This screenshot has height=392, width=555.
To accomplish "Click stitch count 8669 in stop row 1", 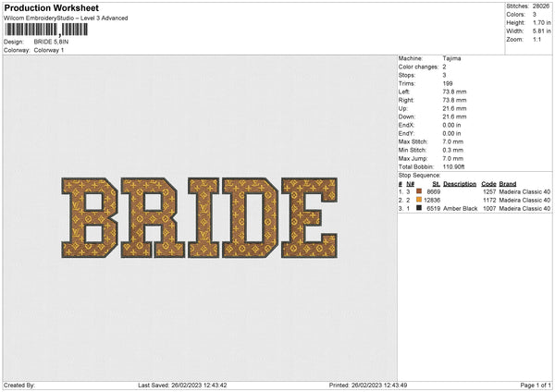I will (434, 191).
